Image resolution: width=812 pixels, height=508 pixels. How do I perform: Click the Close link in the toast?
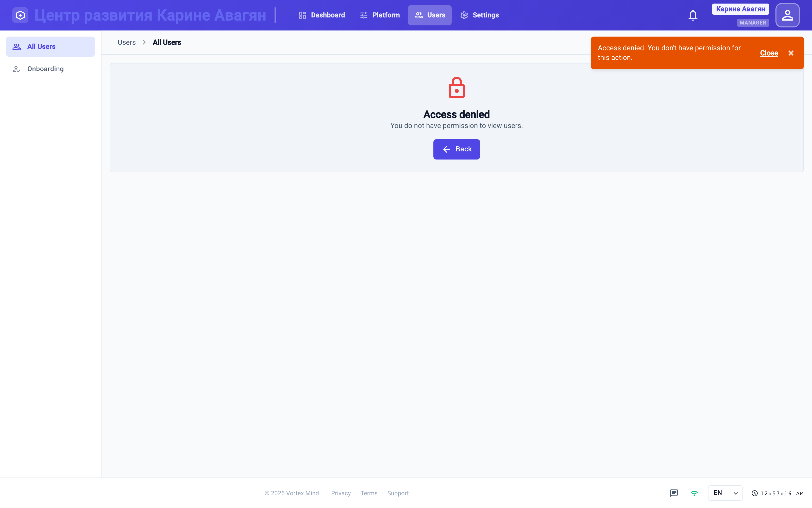pos(769,53)
